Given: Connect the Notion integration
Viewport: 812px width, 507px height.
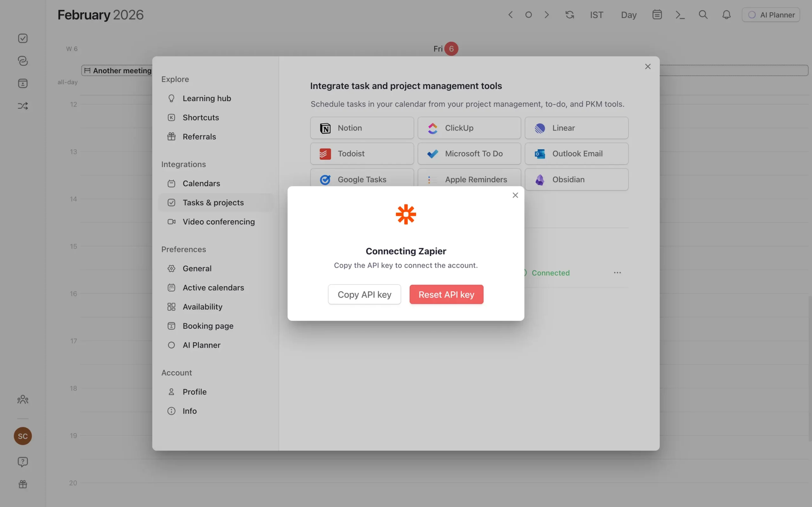Looking at the screenshot, I should [362, 128].
